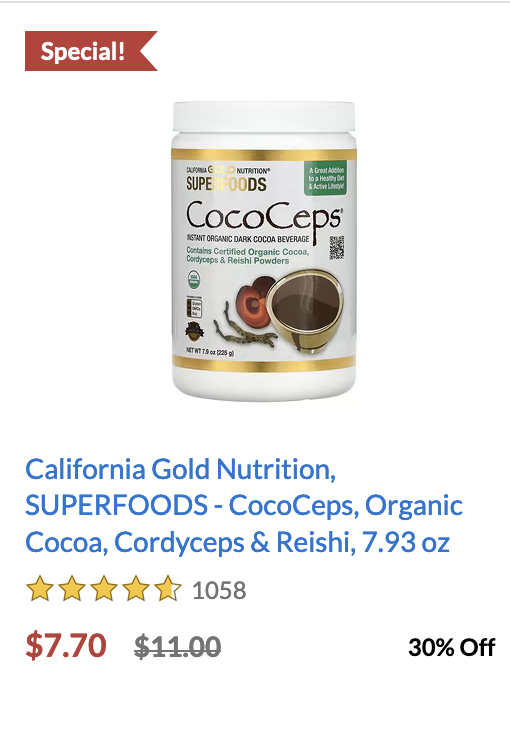Click the SUPERFOODS brand heading on jar
This screenshot has height=732, width=510.
point(226,183)
